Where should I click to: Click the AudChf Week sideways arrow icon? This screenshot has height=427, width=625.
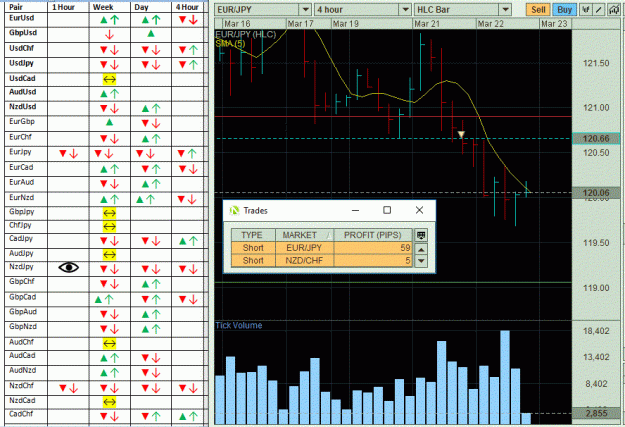point(109,343)
